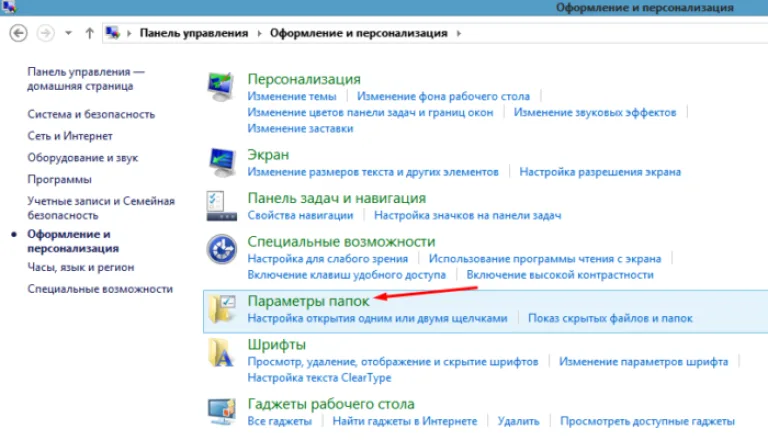Screen dimensions: 768x440
Task: Select Оформление и персонализация breadcrumb
Action: tap(359, 33)
